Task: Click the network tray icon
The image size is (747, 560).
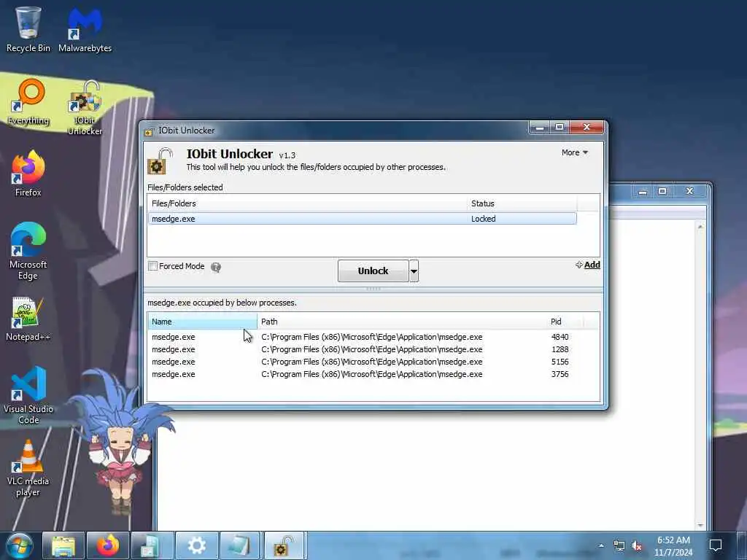Action: tap(619, 545)
